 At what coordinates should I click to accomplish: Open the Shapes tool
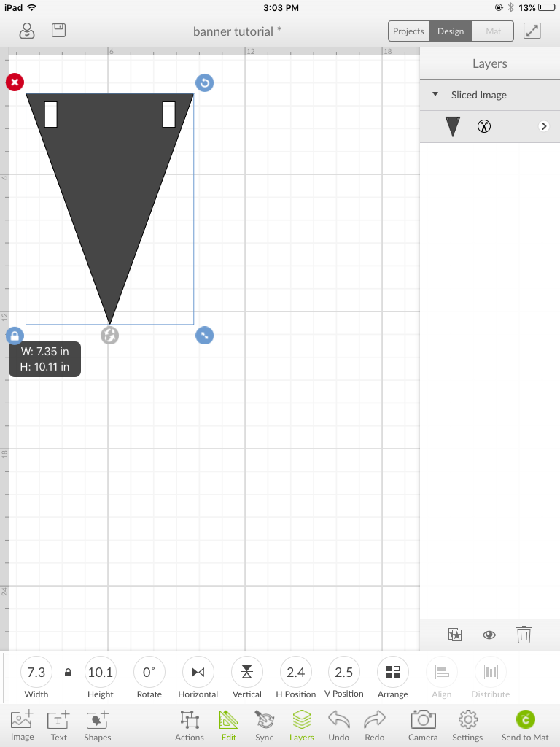pos(97,725)
